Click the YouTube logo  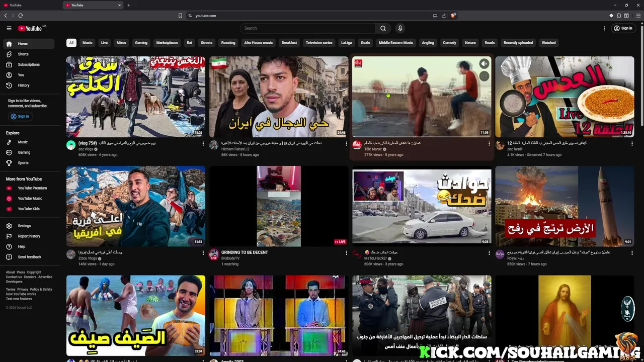coord(30,28)
